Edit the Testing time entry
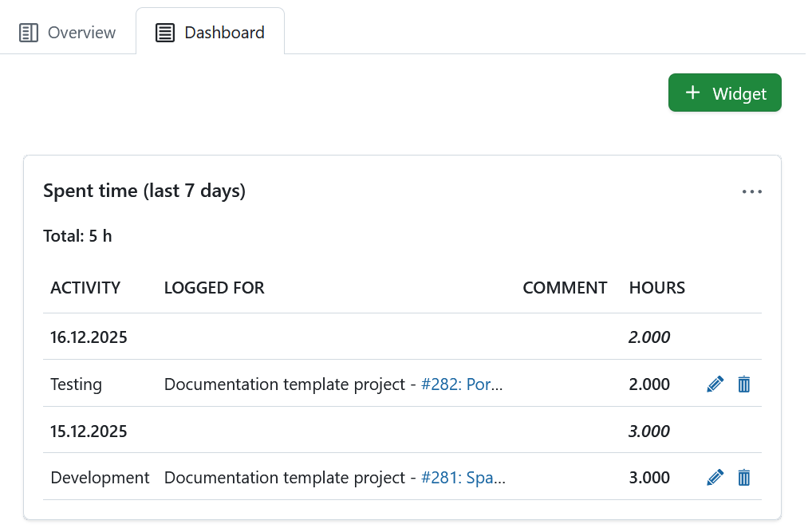This screenshot has height=532, width=812. 715,384
